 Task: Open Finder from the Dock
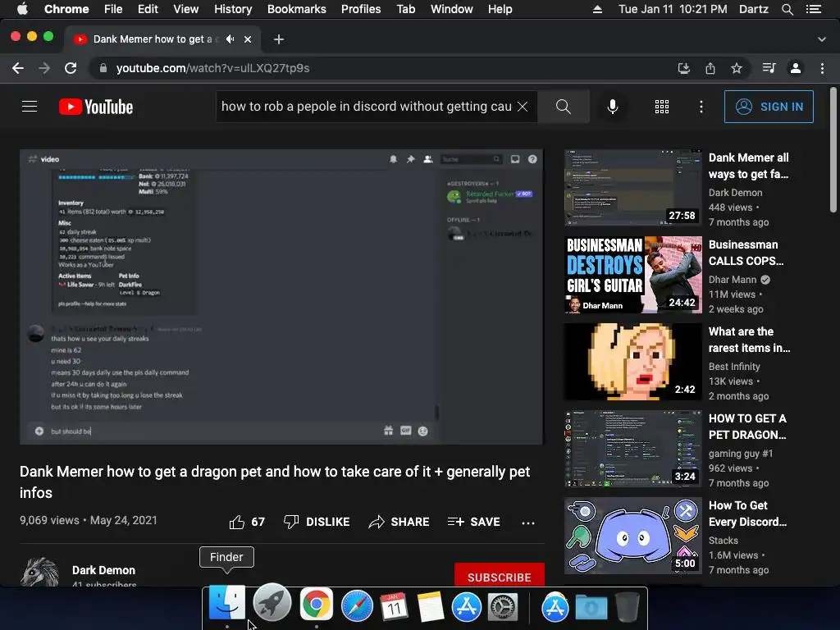click(227, 603)
